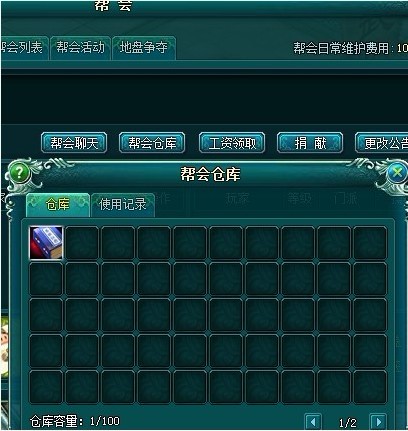408x431 pixels.
Task: Switch to the 帮会列表 tab
Action: 23,47
